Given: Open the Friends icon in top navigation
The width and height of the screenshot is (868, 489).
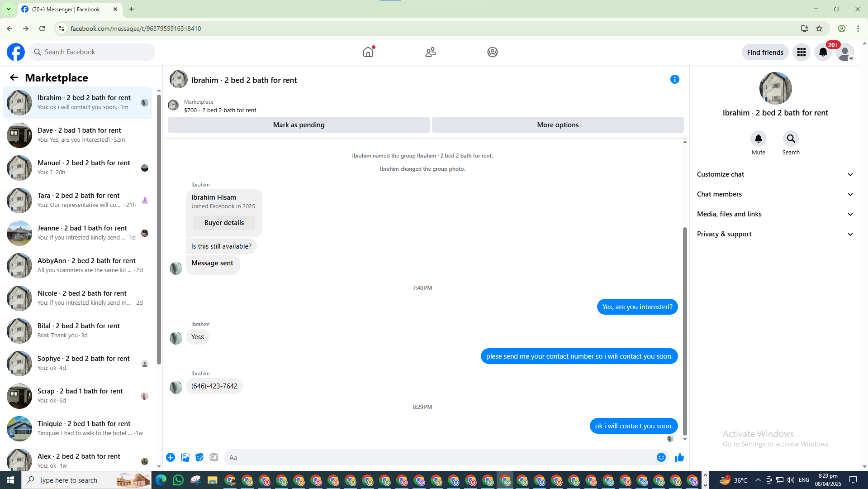Looking at the screenshot, I should coord(431,52).
